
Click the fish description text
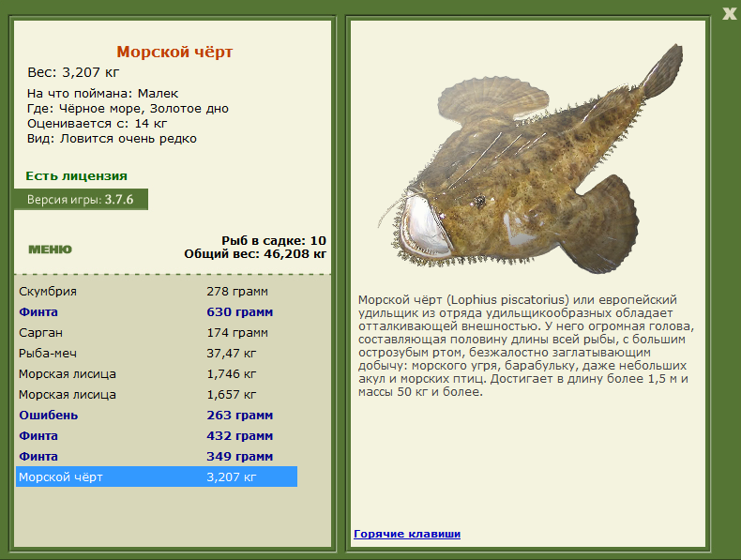525,346
